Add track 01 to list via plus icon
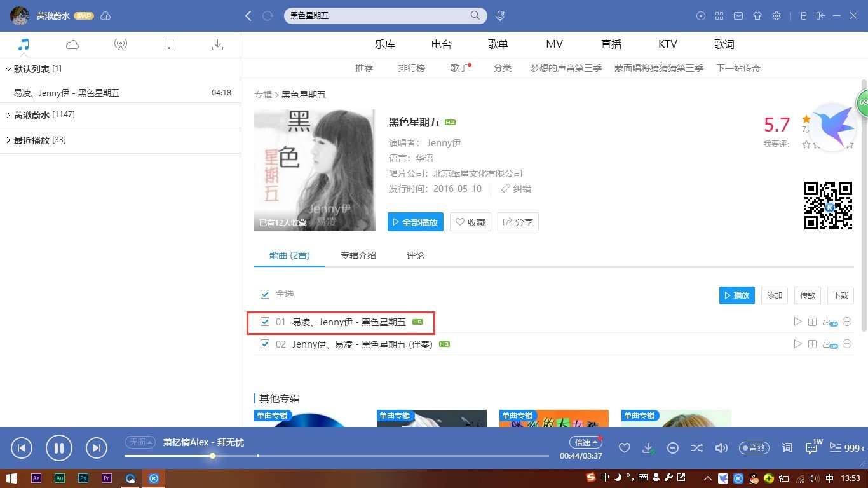The width and height of the screenshot is (868, 488). coord(812,322)
